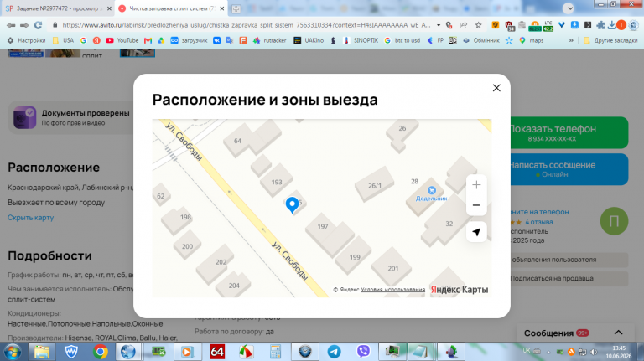Screen dimensions: 644x361
Task: Open the 4 отзыва reviews link
Action: coord(539,222)
